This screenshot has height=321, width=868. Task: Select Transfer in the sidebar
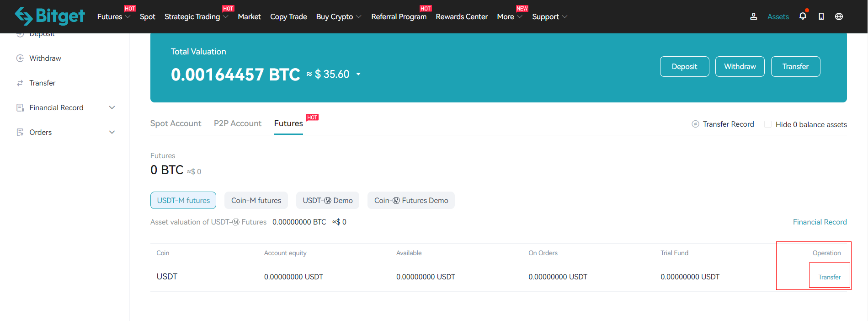[x=42, y=83]
